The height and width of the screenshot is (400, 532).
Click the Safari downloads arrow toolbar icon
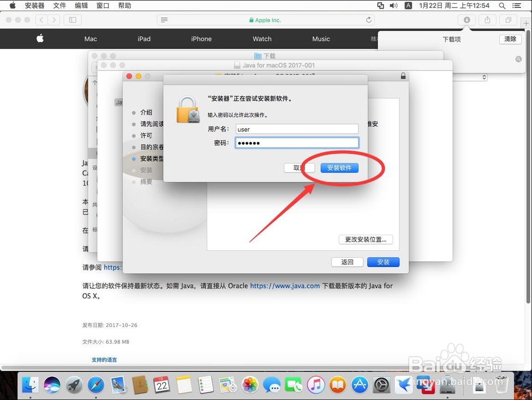point(467,20)
